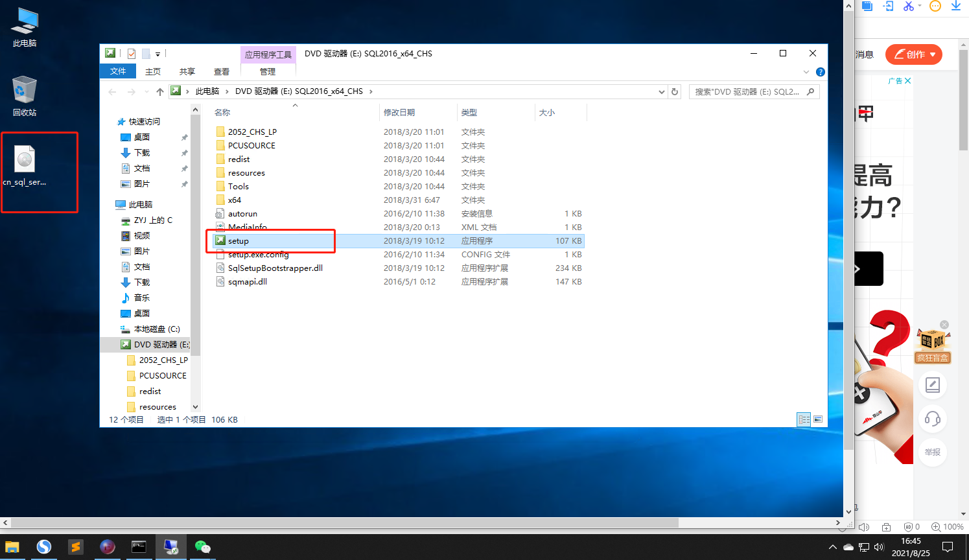The image size is (969, 560).
Task: Open the address bar history dropdown
Action: click(662, 92)
